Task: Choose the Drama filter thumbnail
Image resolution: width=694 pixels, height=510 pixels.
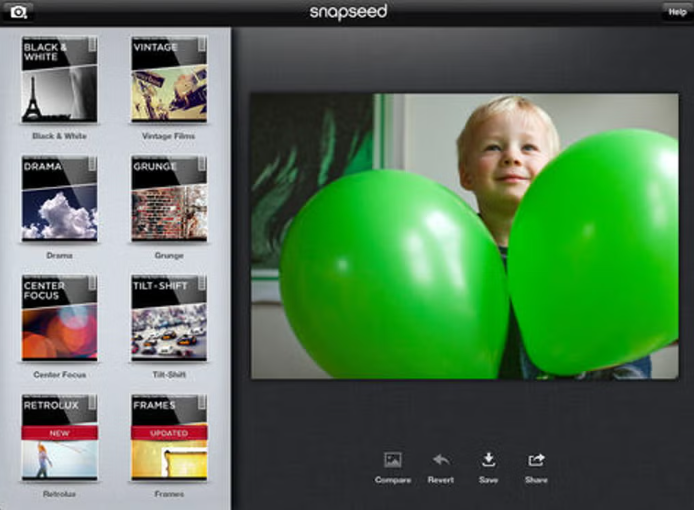Action: click(x=59, y=199)
